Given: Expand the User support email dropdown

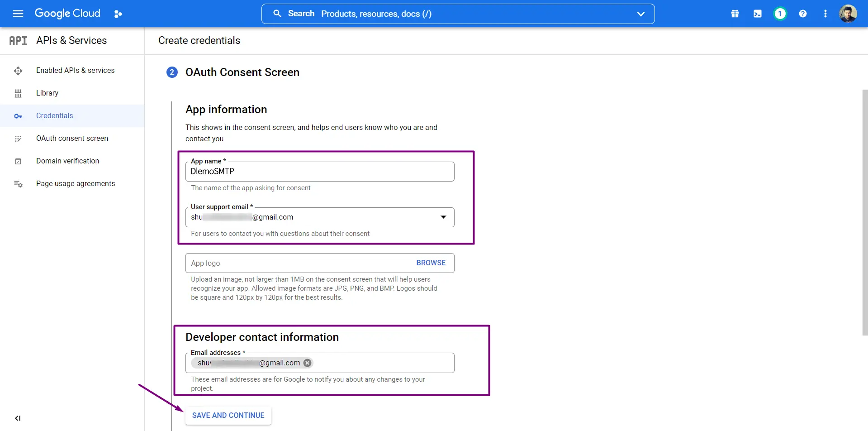Looking at the screenshot, I should [x=443, y=217].
